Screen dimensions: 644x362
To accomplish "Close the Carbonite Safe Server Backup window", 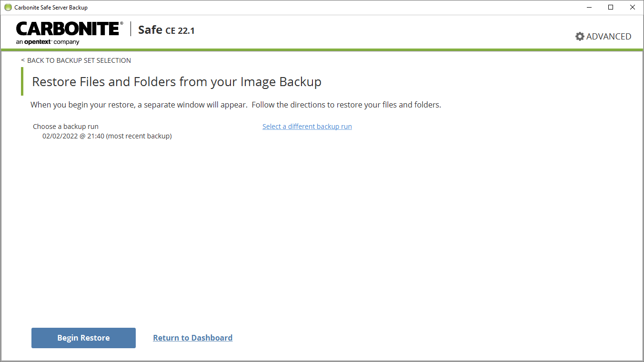I will [633, 7].
